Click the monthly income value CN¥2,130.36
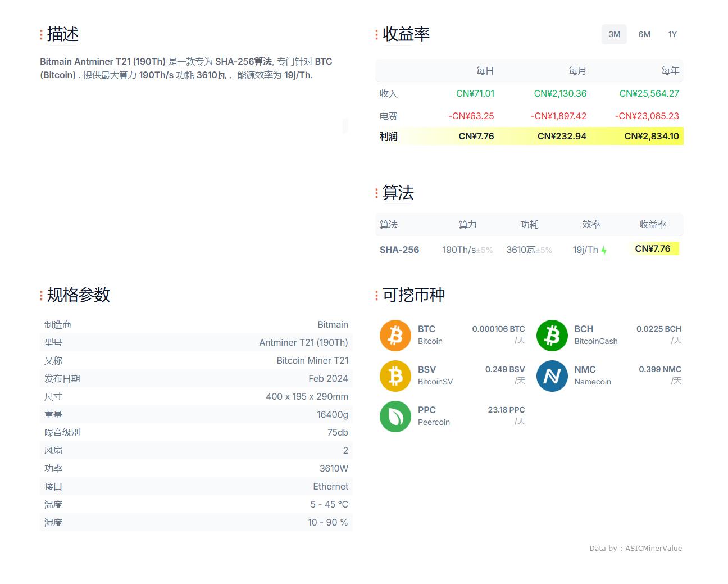This screenshot has height=584, width=728. click(560, 93)
